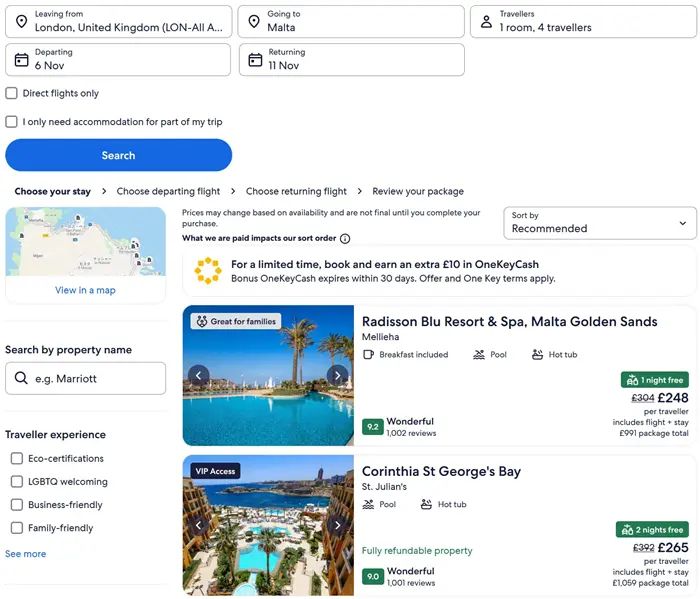Expand See more traveller experience filters
Viewport: 700px width, 599px height.
26,554
